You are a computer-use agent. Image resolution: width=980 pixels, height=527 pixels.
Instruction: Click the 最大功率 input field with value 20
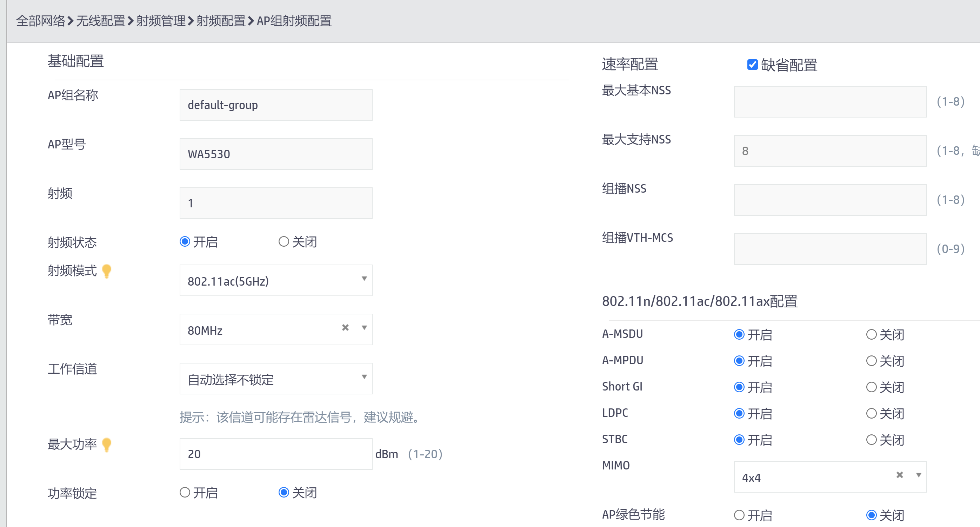pos(276,454)
